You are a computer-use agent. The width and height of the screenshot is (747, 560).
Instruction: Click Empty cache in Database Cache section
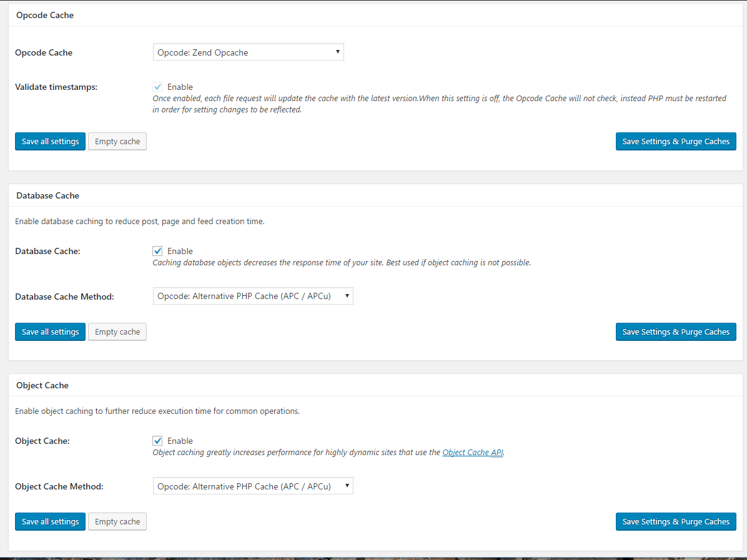(117, 332)
